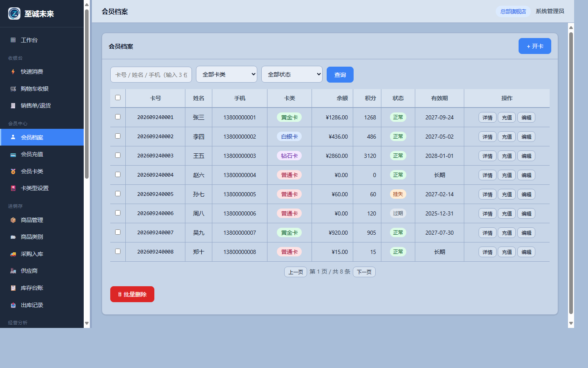Click the medal icon for 会员卡类

(x=13, y=171)
